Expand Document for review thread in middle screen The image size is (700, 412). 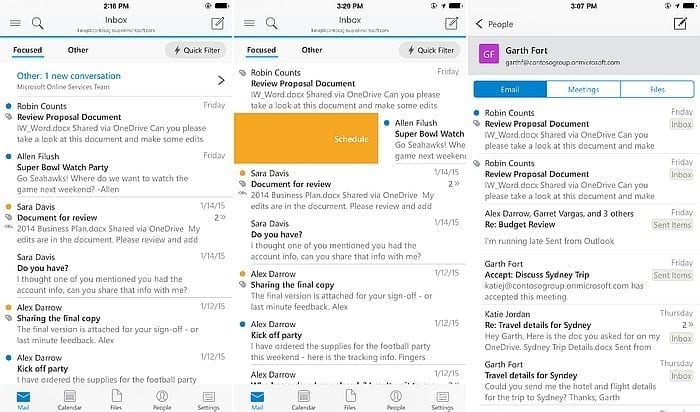pyautogui.click(x=454, y=184)
